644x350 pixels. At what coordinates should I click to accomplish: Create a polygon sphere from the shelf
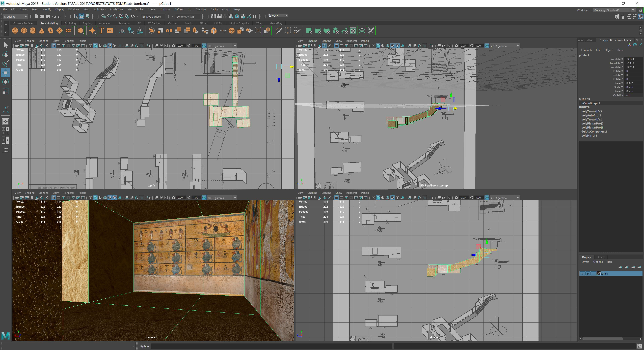(15, 30)
